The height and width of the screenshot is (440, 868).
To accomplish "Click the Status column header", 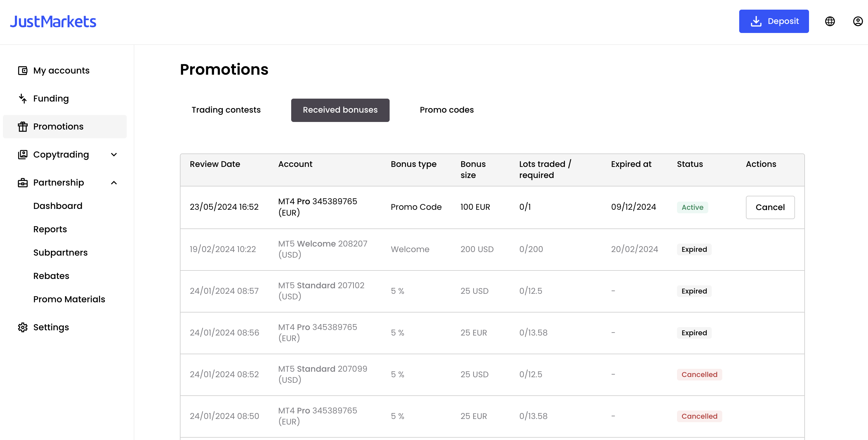I will click(690, 164).
